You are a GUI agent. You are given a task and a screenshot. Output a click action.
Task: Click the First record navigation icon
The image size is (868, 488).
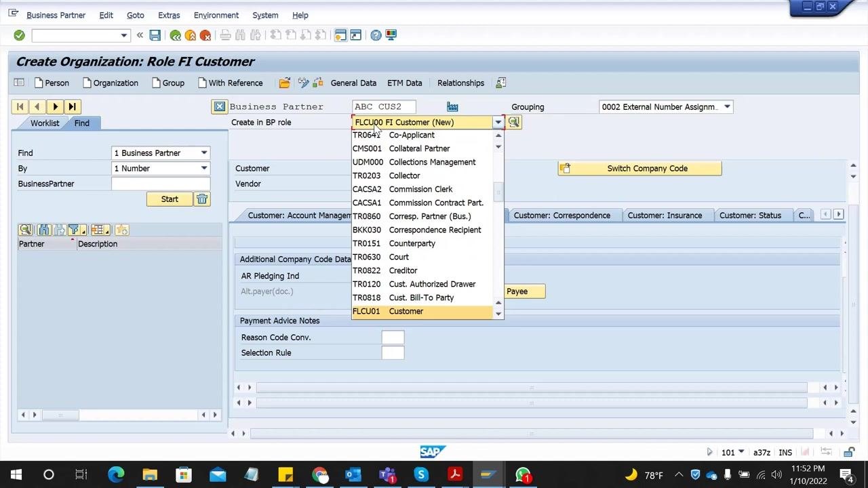(x=20, y=106)
